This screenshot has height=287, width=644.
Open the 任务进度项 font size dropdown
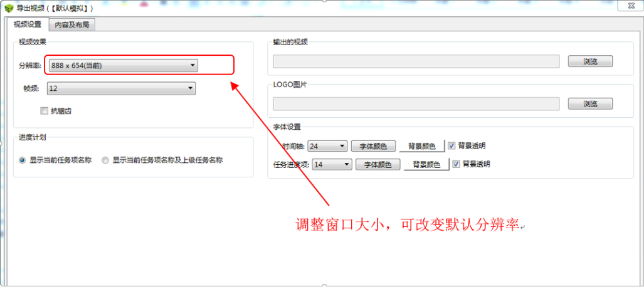[332, 165]
